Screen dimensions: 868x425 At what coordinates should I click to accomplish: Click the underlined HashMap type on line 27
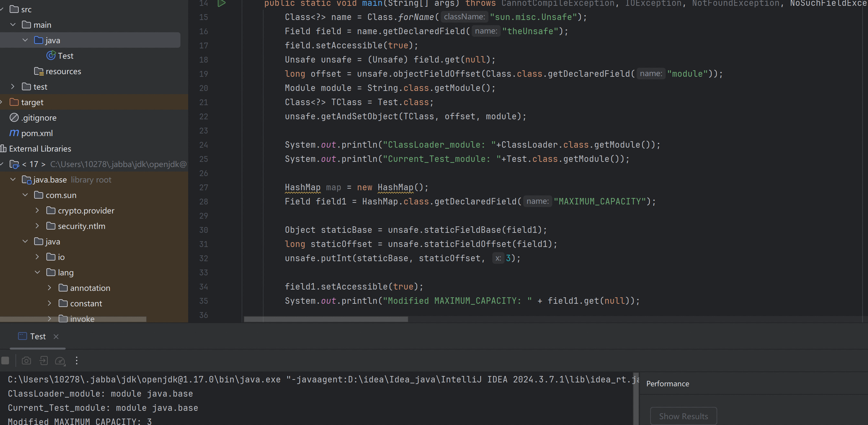point(303,187)
